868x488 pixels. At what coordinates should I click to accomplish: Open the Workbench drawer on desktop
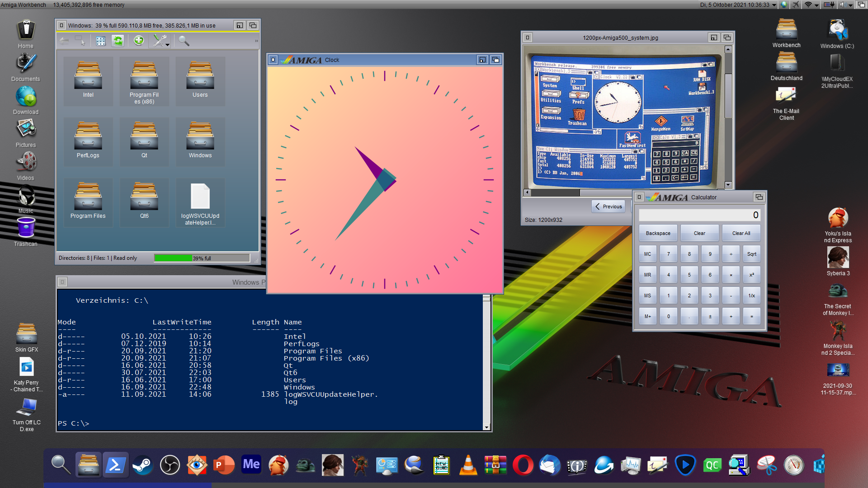click(x=787, y=33)
